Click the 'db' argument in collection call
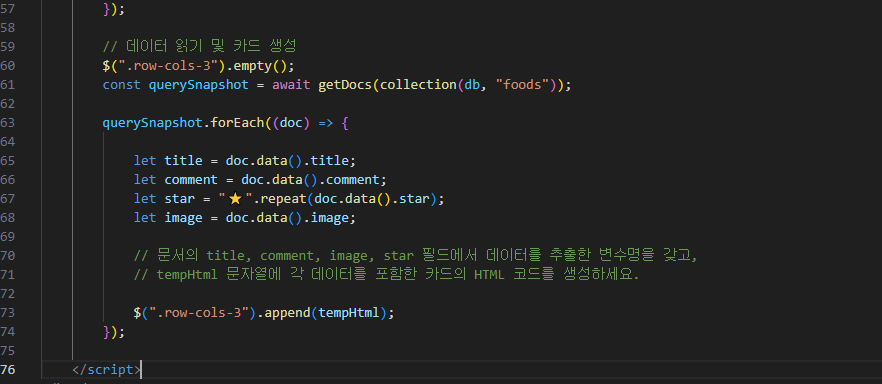The height and width of the screenshot is (384, 882). 471,85
